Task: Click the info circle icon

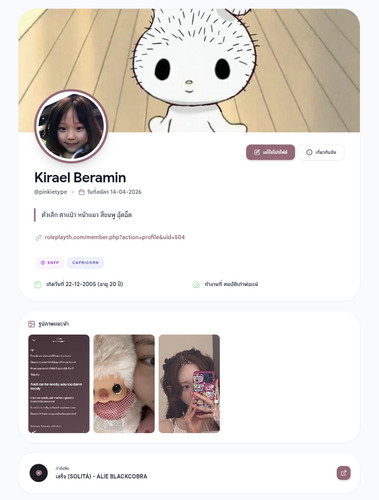Action: [x=309, y=152]
